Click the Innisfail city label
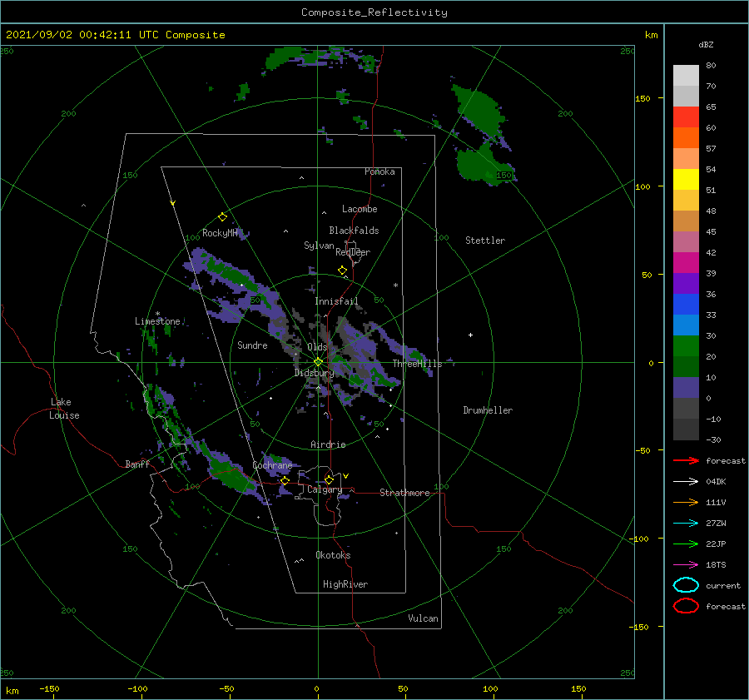 [x=336, y=301]
